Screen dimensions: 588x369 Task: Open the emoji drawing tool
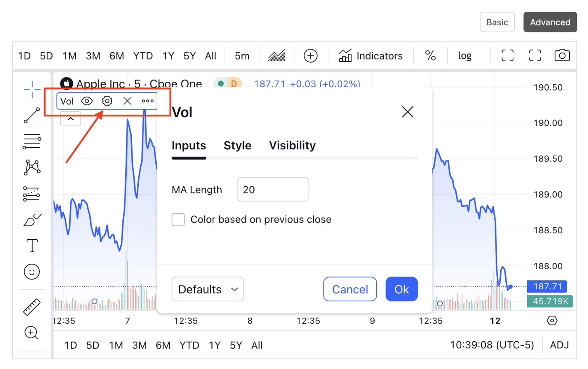coord(31,271)
